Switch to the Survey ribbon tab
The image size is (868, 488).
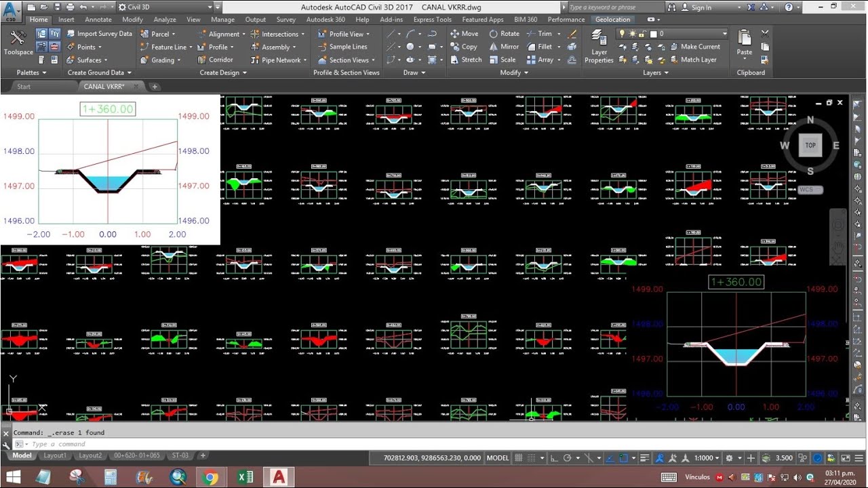click(x=286, y=20)
